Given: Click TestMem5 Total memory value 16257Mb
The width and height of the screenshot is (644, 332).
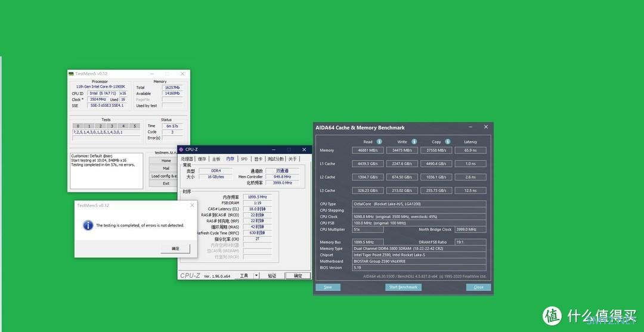Looking at the screenshot, I should [172, 88].
